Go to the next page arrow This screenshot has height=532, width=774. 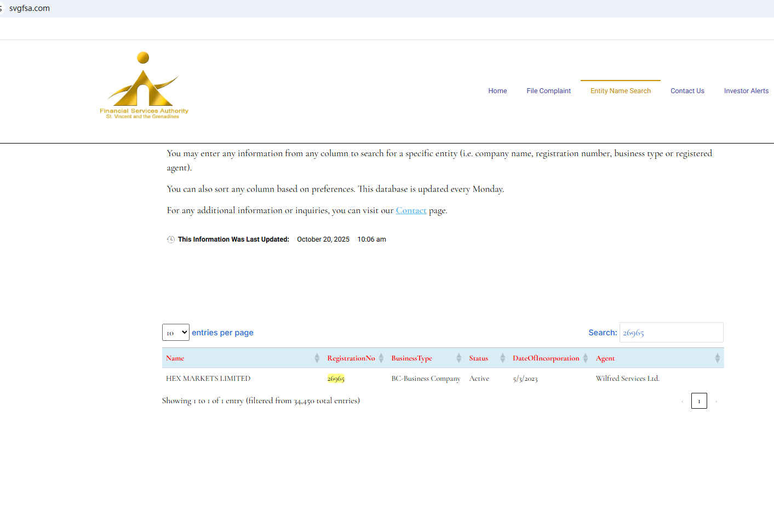coord(716,402)
